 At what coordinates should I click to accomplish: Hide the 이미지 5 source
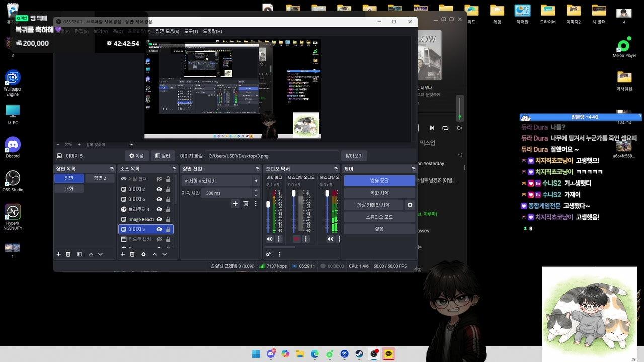click(x=159, y=229)
